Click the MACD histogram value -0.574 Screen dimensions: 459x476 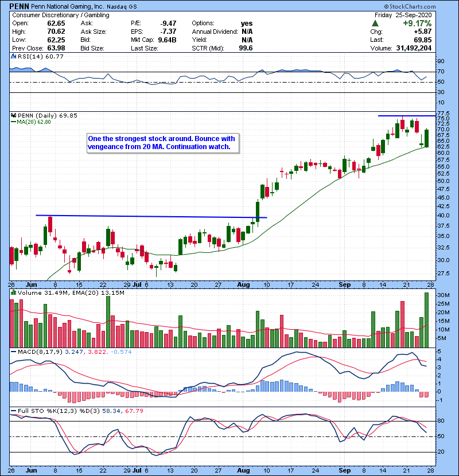121,352
